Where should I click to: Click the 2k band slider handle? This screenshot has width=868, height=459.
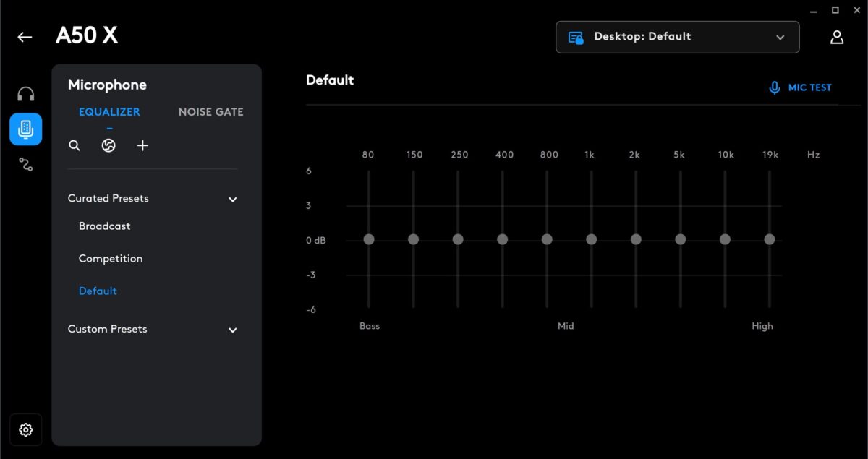636,239
